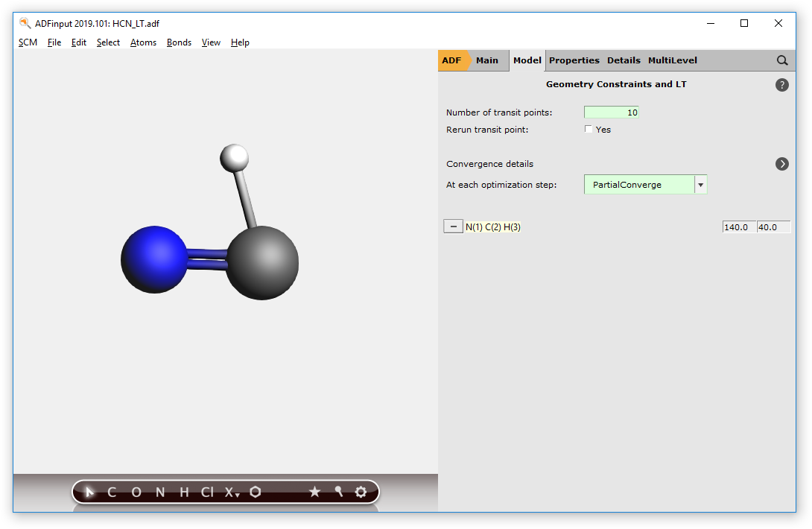This screenshot has height=529, width=812.
Task: Edit the 40.0 end angle field
Action: (774, 227)
